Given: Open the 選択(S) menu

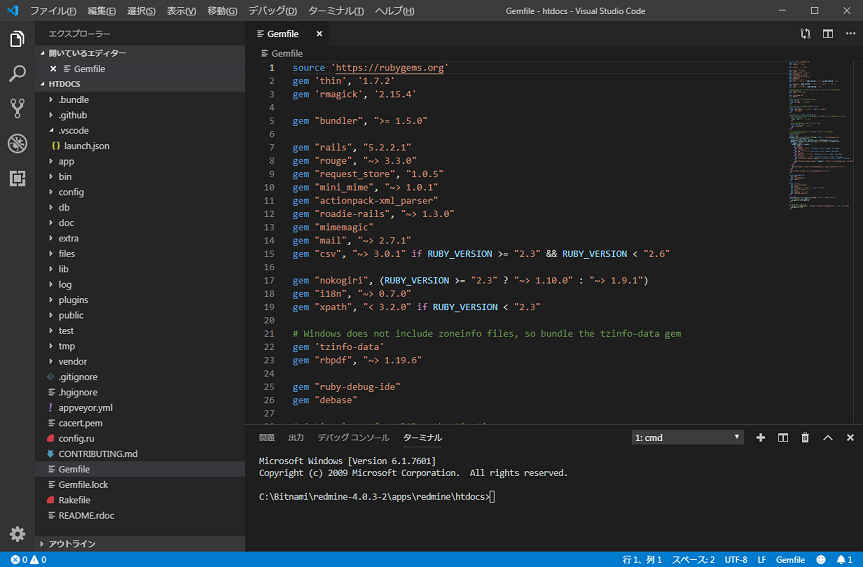Looking at the screenshot, I should [x=141, y=11].
